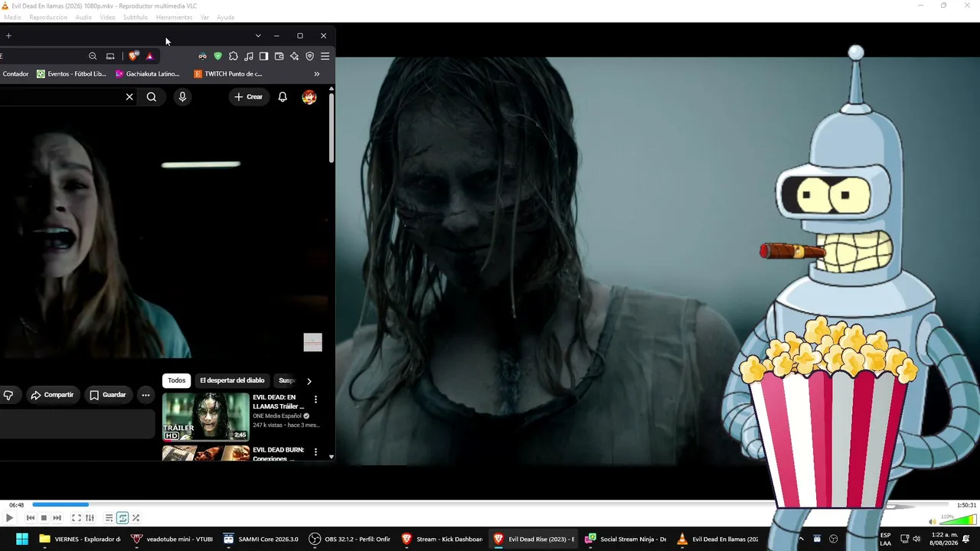Click the glasses-face extension icon
This screenshot has width=980, height=551.
[x=202, y=56]
